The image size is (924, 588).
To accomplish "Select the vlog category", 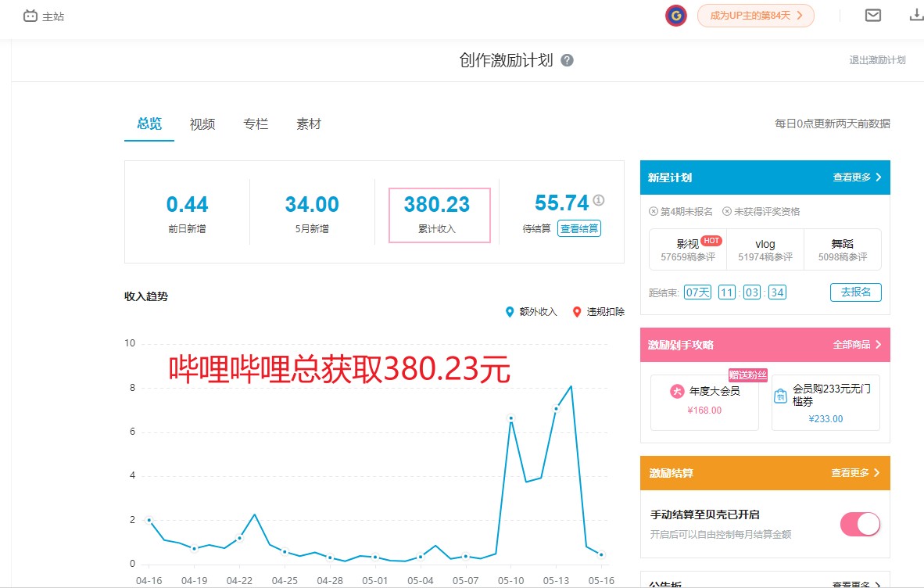I will click(765, 249).
